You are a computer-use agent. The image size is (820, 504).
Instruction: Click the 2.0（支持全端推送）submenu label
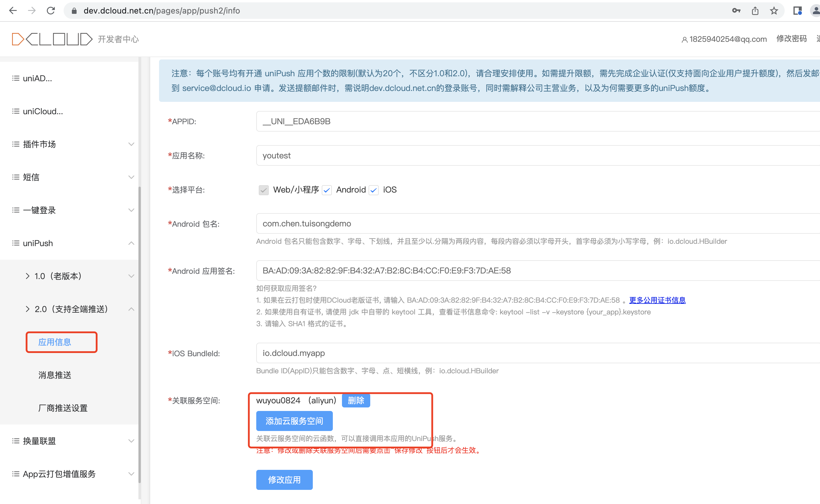(71, 309)
